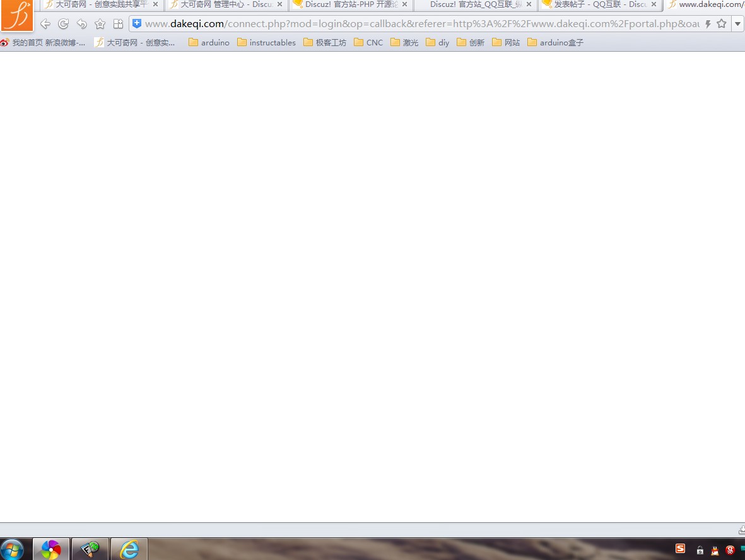Expand the address bar dropdown arrow
Image resolution: width=745 pixels, height=560 pixels.
coord(737,24)
